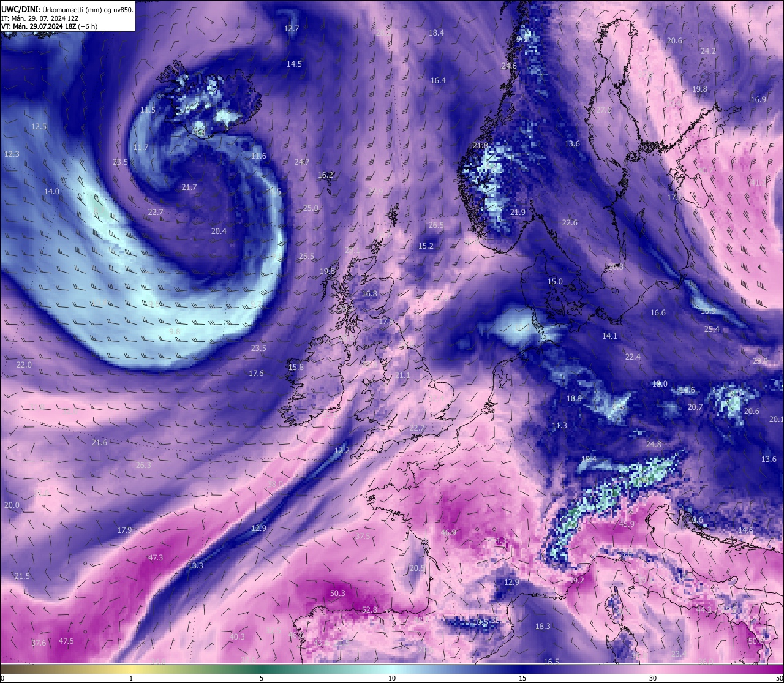Image resolution: width=784 pixels, height=683 pixels.
Task: Click the 22.0 map value
Action: pos(24,364)
